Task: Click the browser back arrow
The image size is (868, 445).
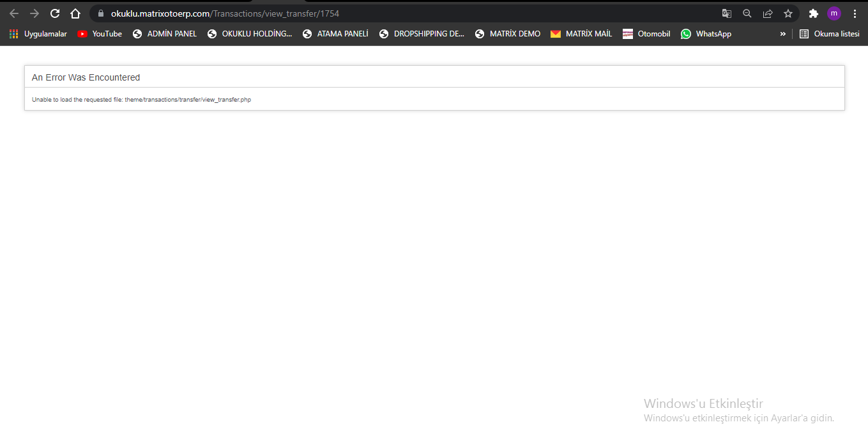Action: (x=14, y=13)
